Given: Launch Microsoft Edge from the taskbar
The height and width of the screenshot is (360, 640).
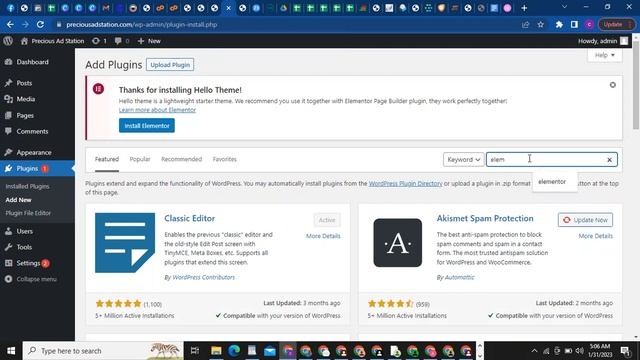Looking at the screenshot, I should pyautogui.click(x=234, y=351).
